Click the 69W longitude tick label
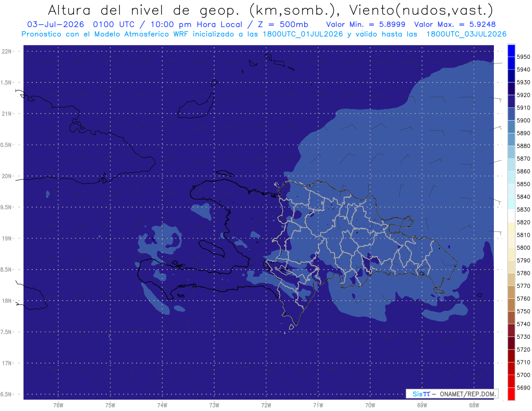The height and width of the screenshot is (411, 532). coord(422,405)
